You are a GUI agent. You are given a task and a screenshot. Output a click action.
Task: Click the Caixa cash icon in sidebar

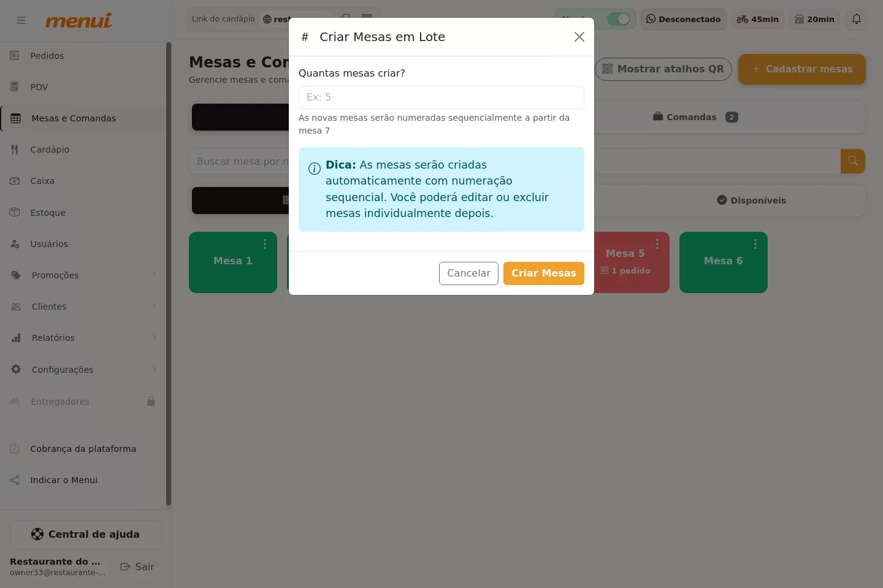click(x=15, y=181)
